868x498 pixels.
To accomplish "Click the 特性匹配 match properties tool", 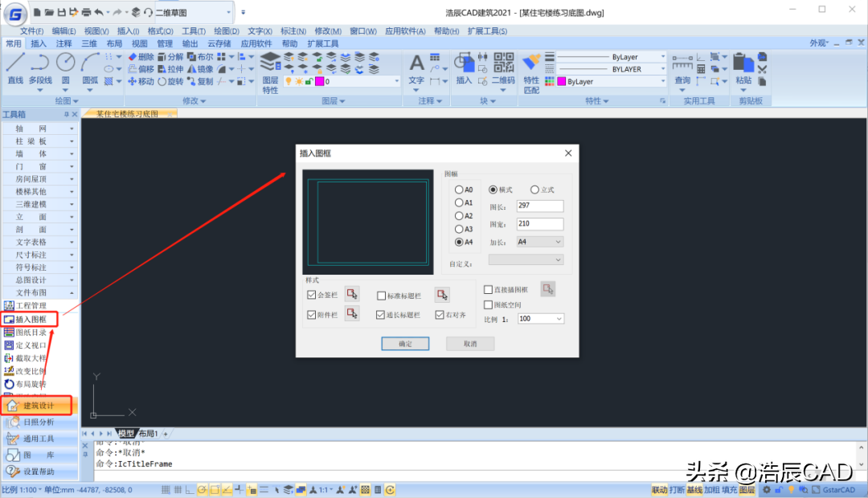I will (531, 73).
